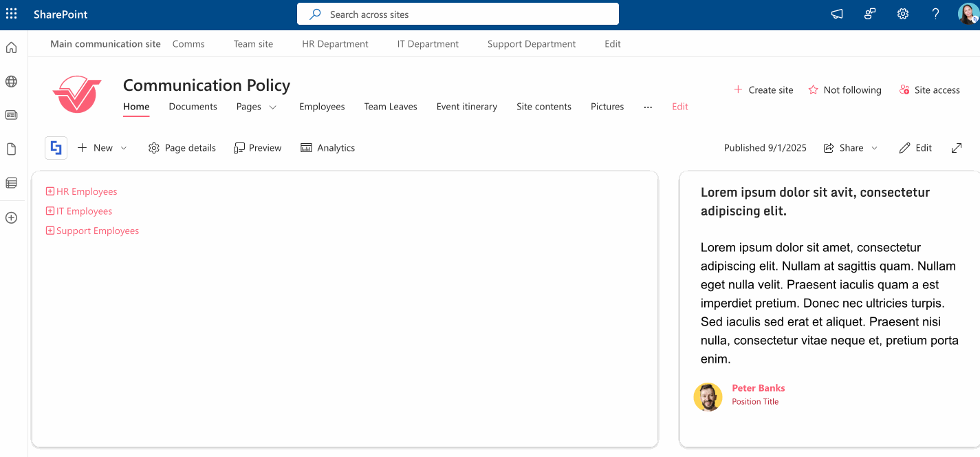Image resolution: width=980 pixels, height=457 pixels.
Task: Open the app launcher waffle icon
Action: [12, 14]
